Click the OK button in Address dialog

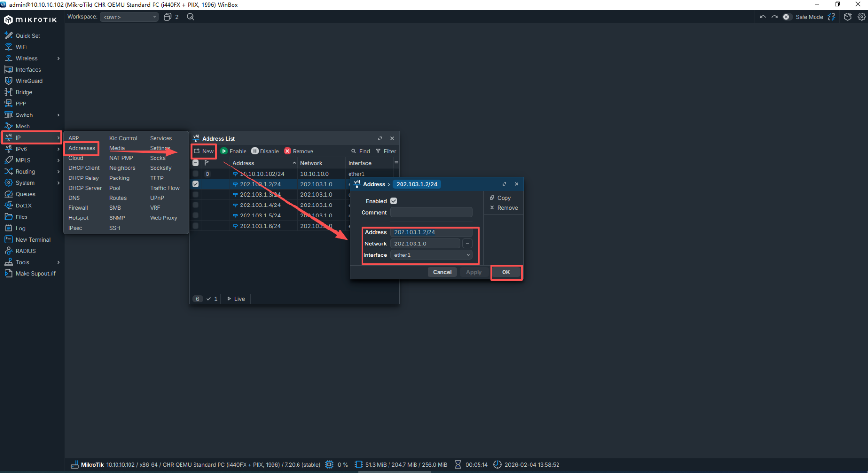pyautogui.click(x=506, y=272)
